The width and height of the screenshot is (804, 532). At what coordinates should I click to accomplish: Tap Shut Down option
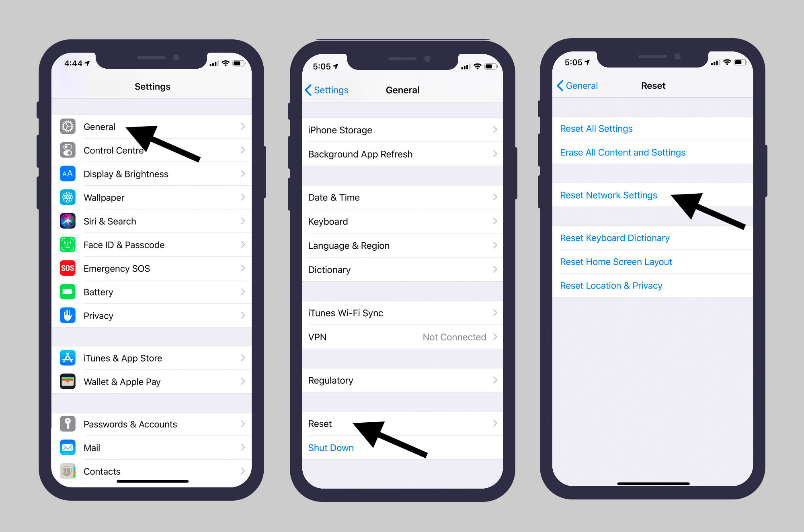[x=331, y=447]
